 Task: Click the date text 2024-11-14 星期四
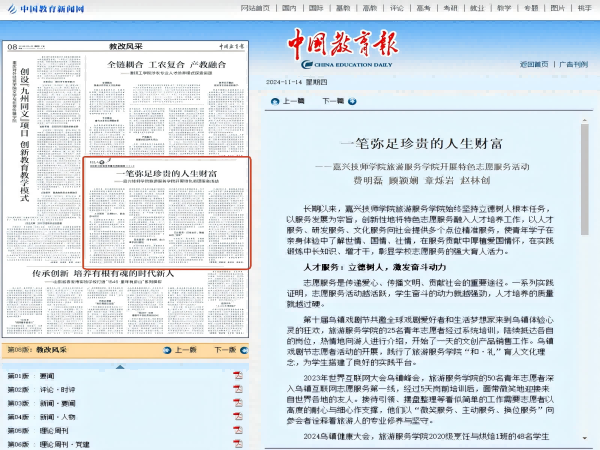pyautogui.click(x=297, y=82)
